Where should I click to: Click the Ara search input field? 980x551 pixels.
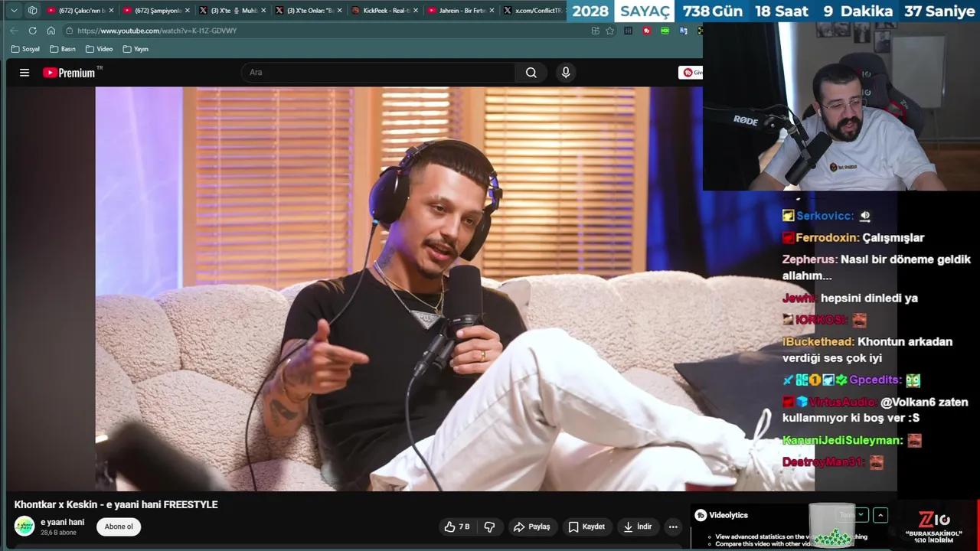(x=378, y=73)
